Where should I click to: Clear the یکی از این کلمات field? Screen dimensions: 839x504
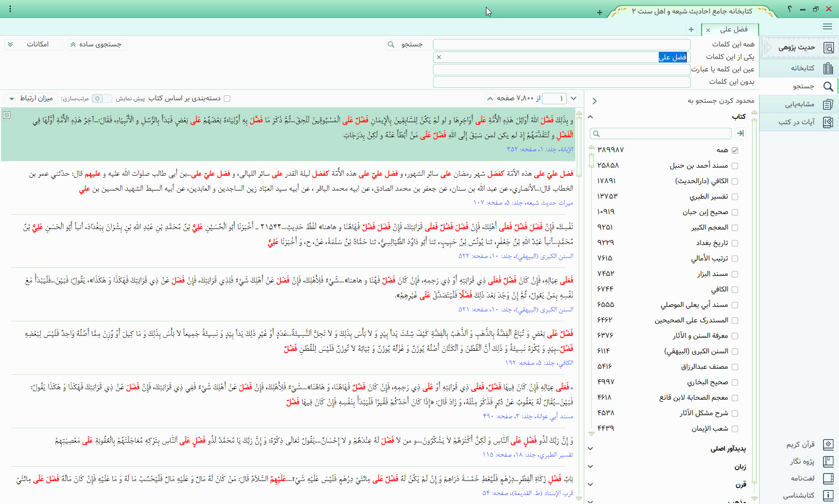click(x=439, y=57)
